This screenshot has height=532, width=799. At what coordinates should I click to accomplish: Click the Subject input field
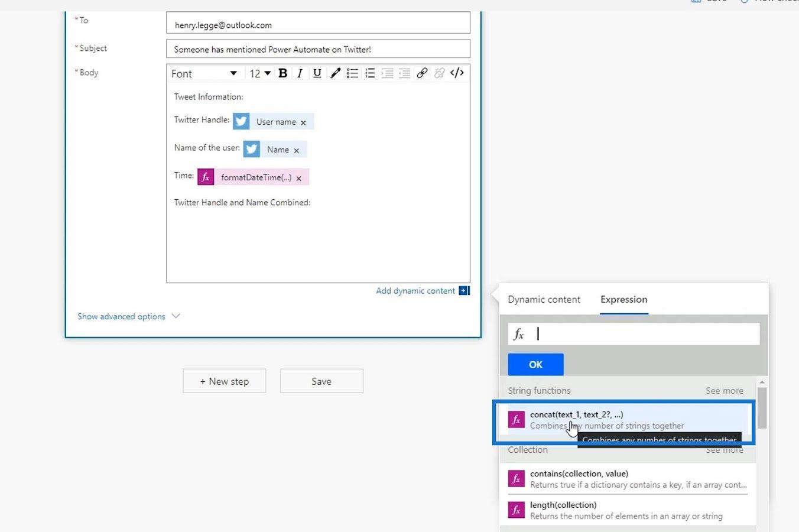(318, 49)
